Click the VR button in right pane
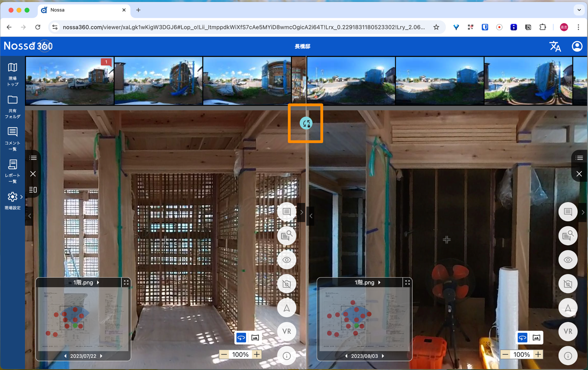Viewport: 588px width, 370px height. click(x=568, y=331)
